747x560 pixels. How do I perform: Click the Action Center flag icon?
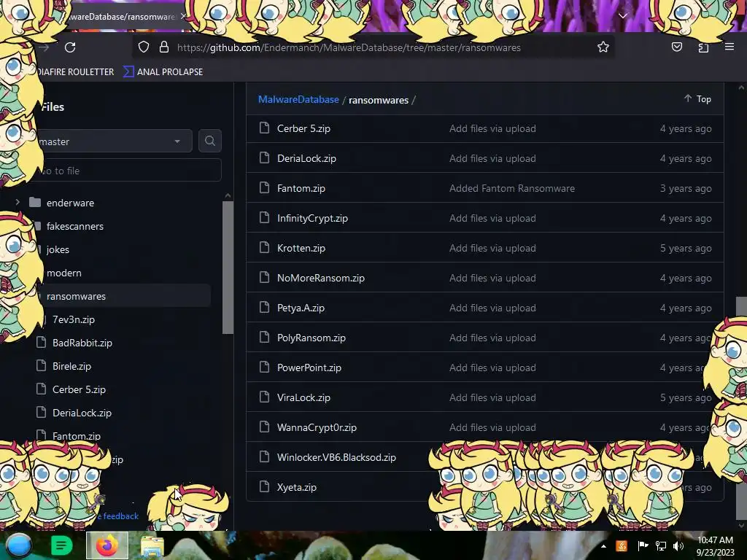click(x=643, y=546)
